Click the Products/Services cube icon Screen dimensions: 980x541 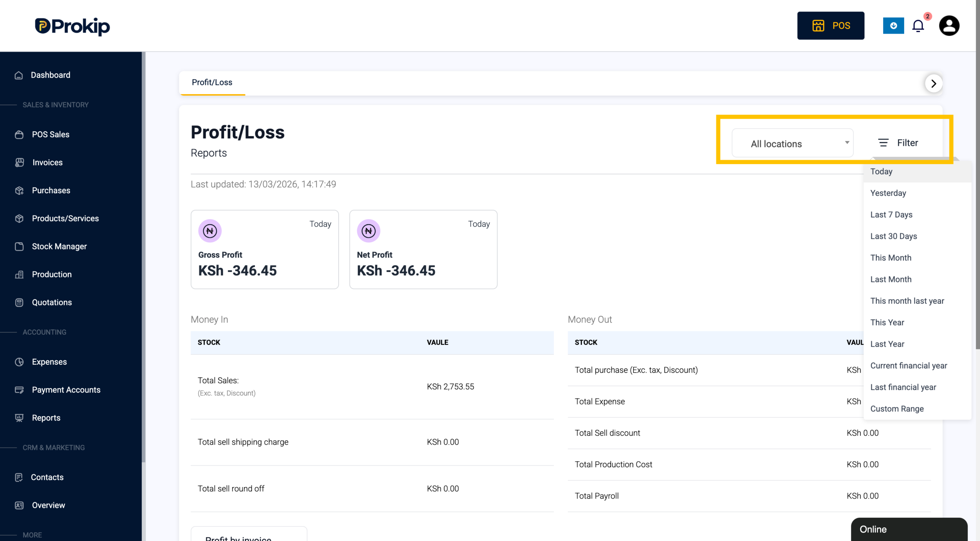19,218
